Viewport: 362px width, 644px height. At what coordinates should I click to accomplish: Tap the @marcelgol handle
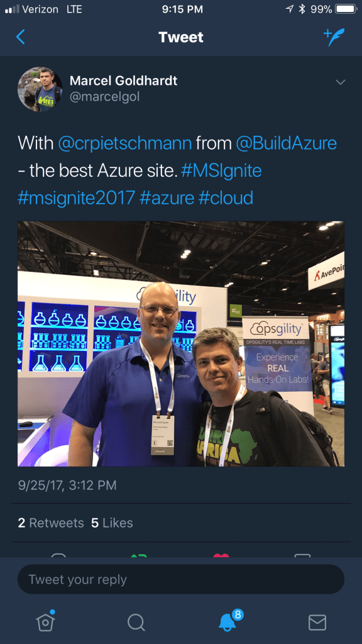tap(105, 96)
